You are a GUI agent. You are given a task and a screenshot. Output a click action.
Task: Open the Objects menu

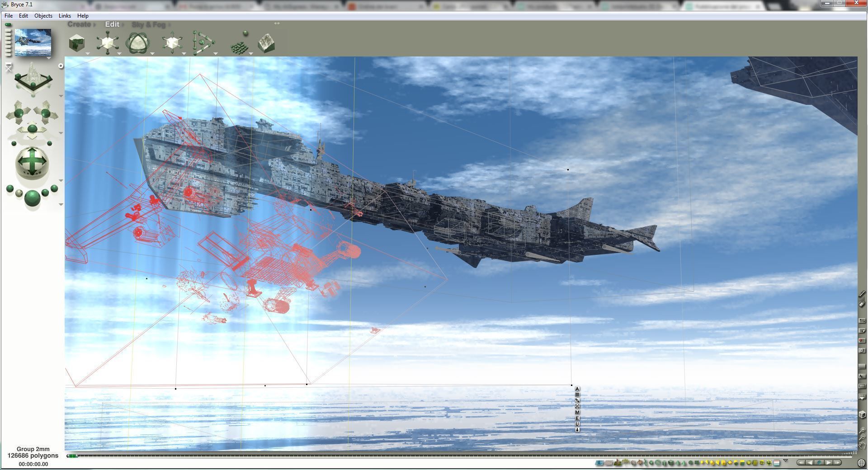point(43,15)
